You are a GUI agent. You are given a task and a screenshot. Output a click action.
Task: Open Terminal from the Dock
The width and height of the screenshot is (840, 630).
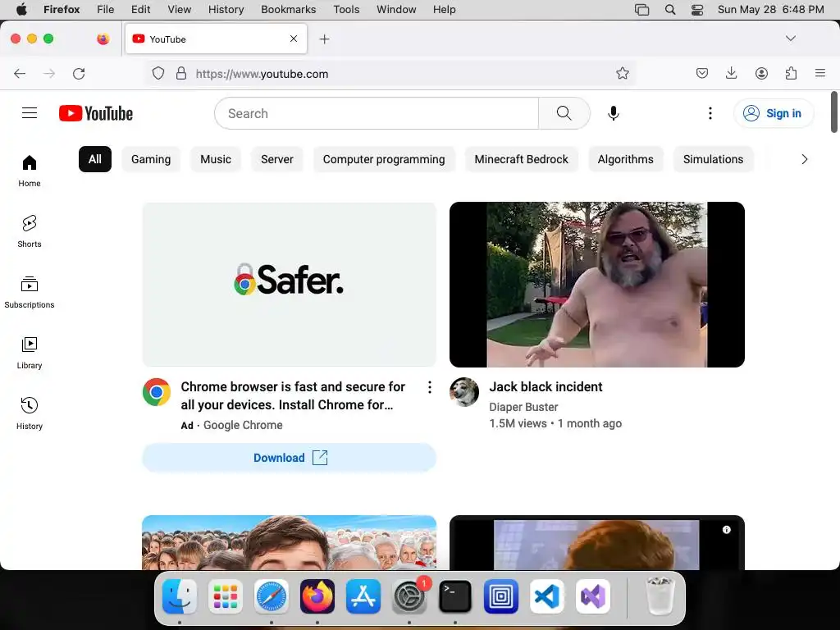(455, 596)
